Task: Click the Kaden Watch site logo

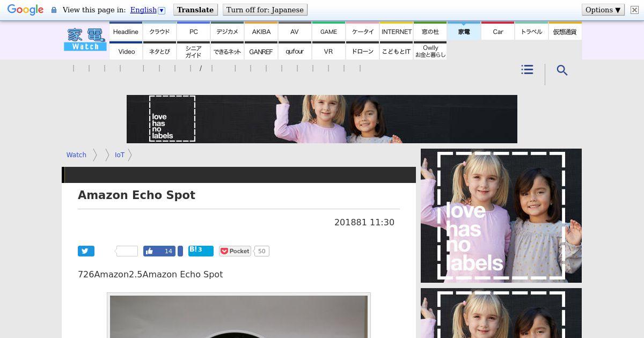Action: (85, 40)
